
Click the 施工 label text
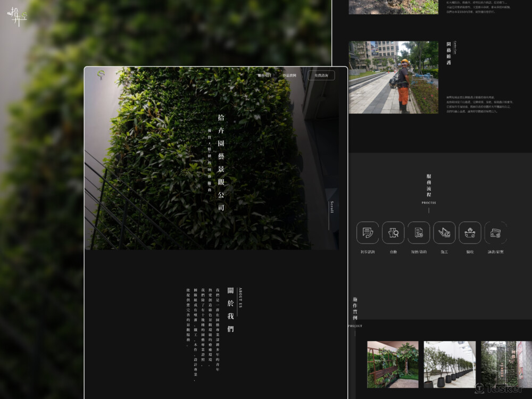pos(444,252)
